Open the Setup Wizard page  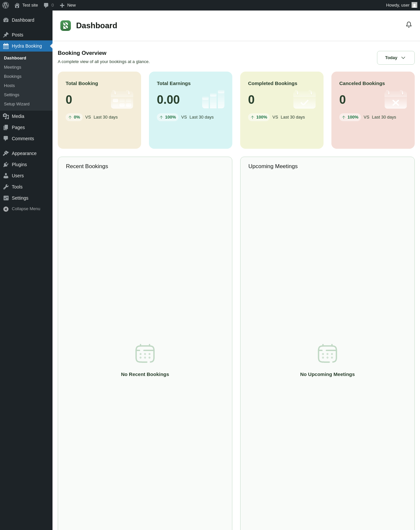tap(17, 104)
